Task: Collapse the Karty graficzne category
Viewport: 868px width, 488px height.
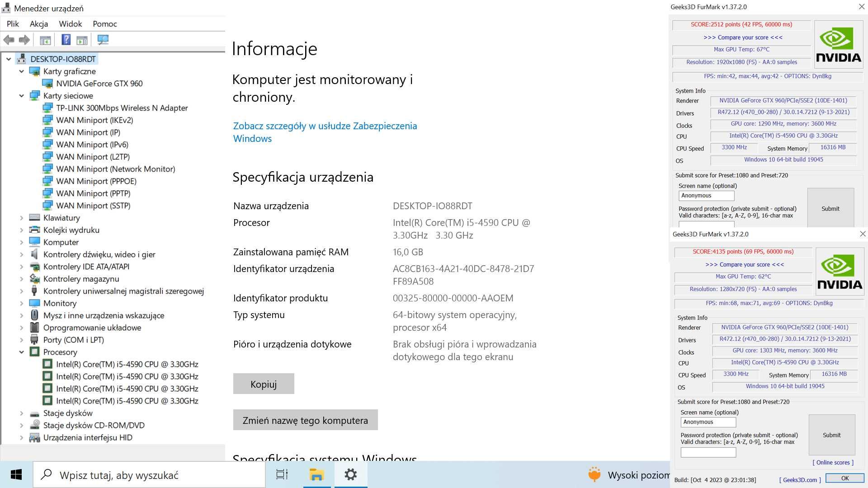Action: [x=21, y=71]
